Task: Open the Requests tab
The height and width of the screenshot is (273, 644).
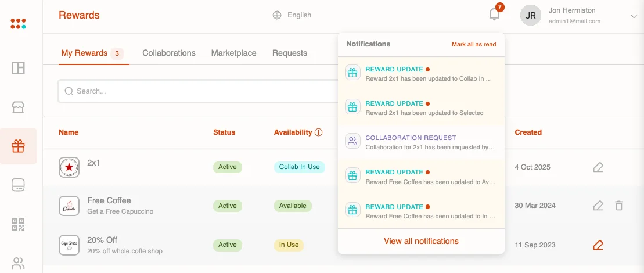Action: pos(290,53)
